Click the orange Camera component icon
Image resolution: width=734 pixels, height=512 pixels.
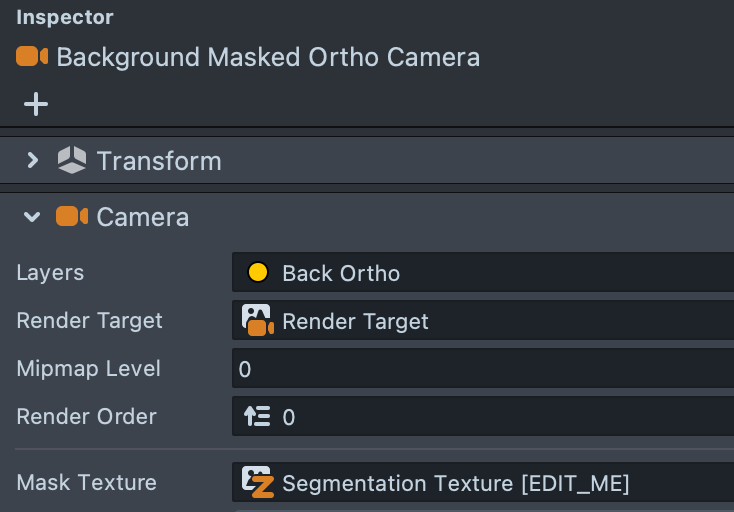tap(72, 217)
